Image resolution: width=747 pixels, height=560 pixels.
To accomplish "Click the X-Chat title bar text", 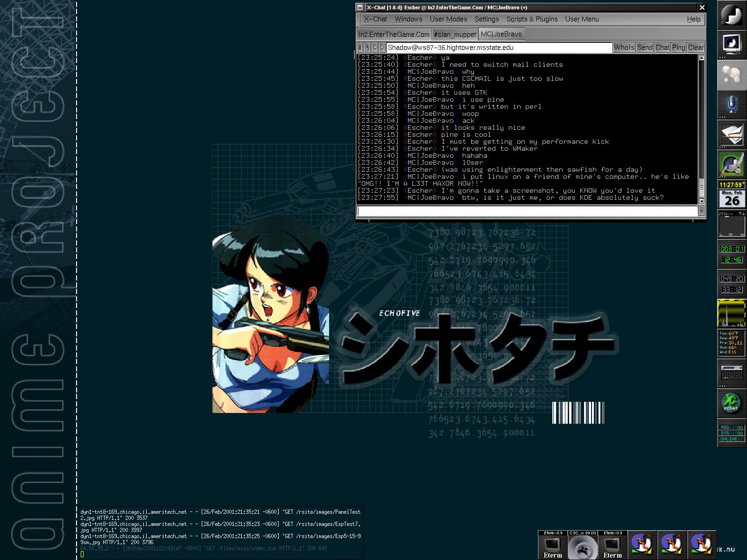I will [447, 7].
